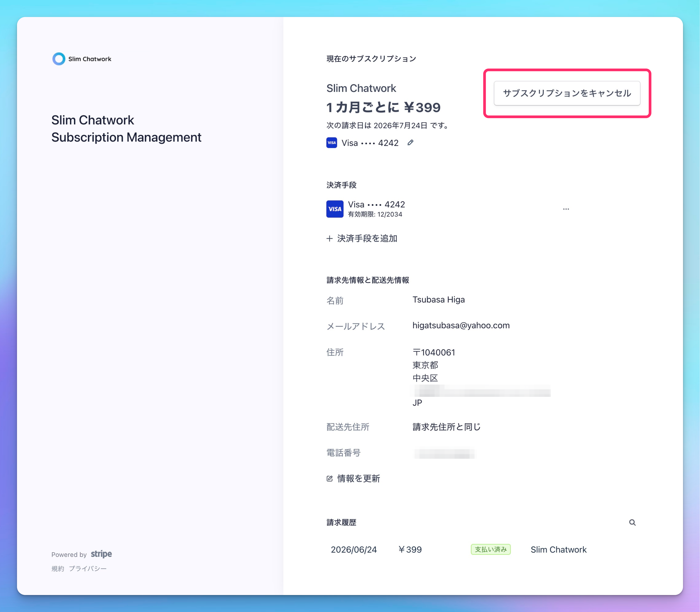Viewport: 700px width, 612px height.
Task: Click the name Tsubasa Higa
Action: pos(439,300)
